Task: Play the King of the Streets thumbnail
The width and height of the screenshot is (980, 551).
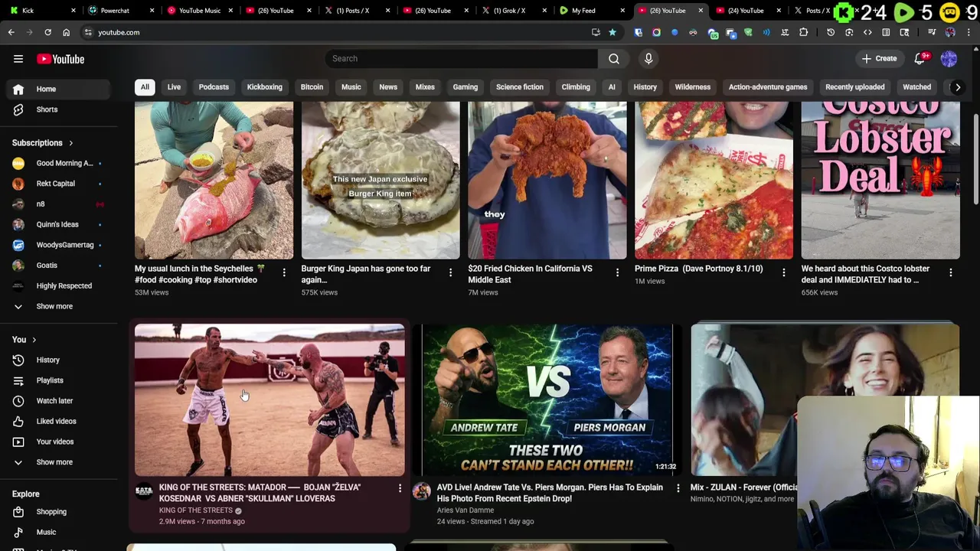Action: pos(269,400)
